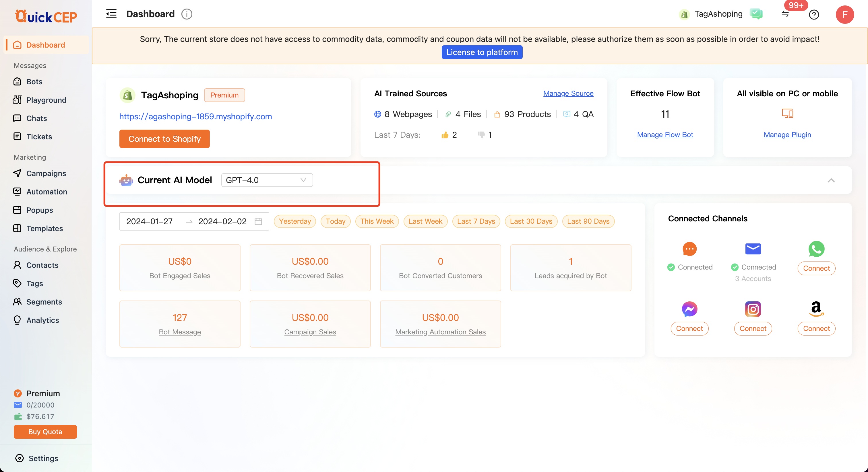Screen dimensions: 868x472
Task: Select the This Week date filter
Action: tap(377, 221)
